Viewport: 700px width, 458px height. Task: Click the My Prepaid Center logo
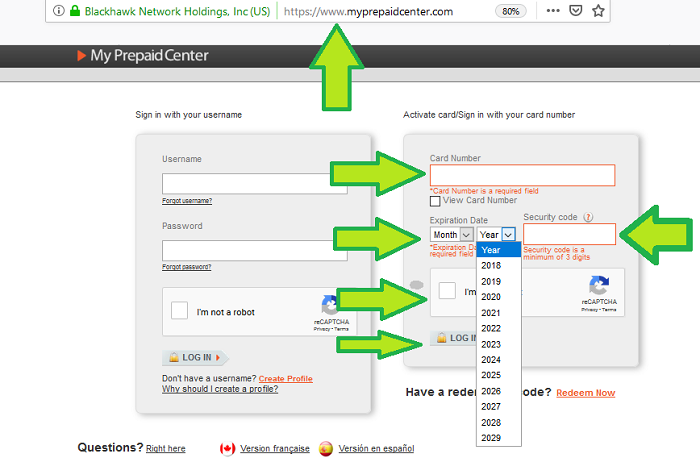pyautogui.click(x=143, y=55)
